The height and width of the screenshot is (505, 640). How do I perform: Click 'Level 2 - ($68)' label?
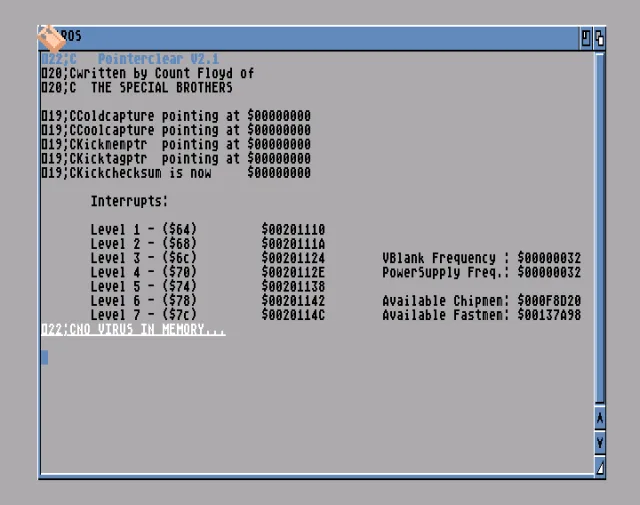(144, 244)
